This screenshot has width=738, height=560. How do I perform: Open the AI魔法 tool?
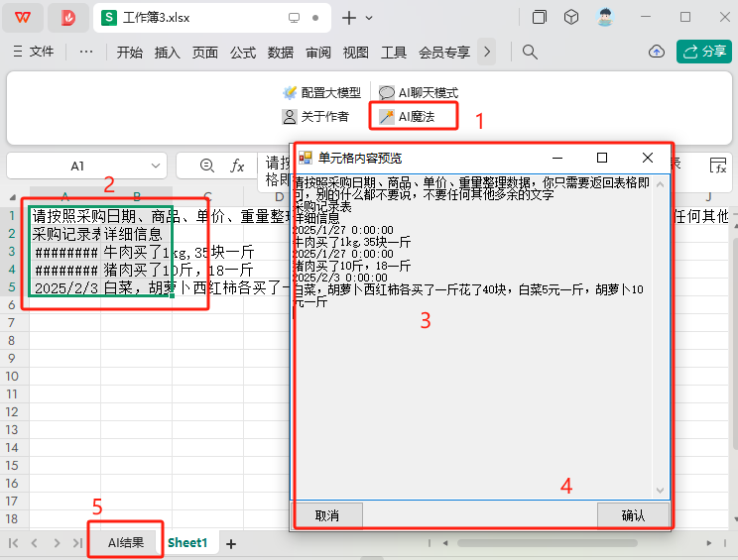tap(408, 116)
